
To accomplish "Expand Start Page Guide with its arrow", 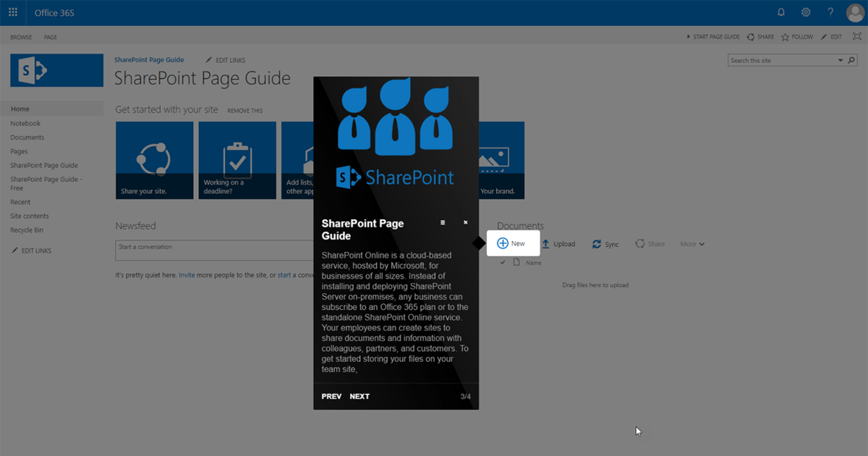I will pyautogui.click(x=688, y=36).
